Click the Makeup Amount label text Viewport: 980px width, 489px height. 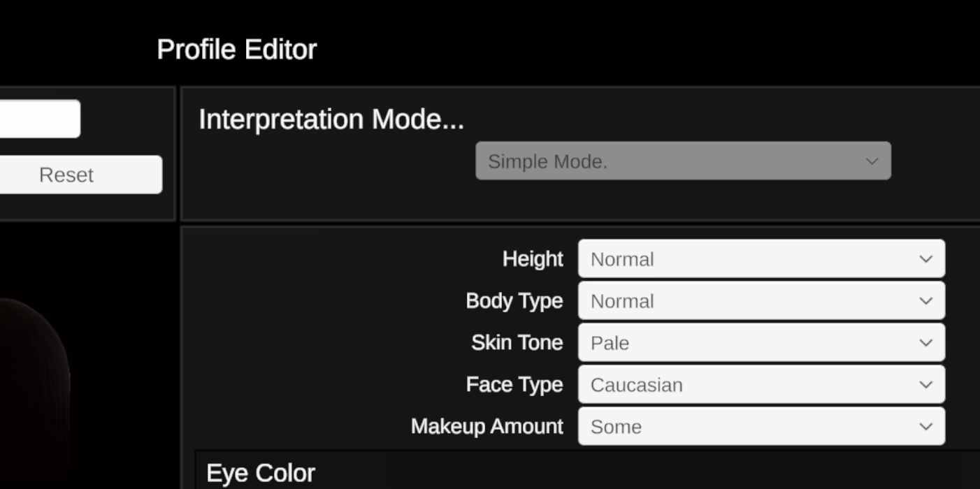pos(487,427)
